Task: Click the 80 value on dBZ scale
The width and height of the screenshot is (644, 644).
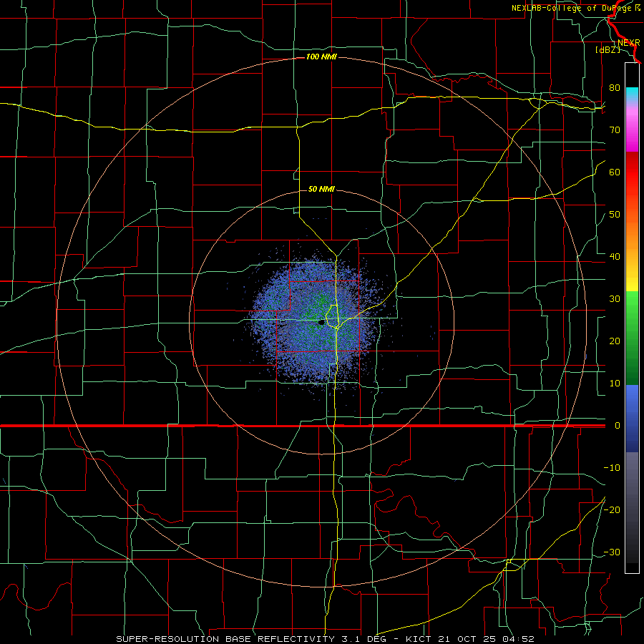Action: (x=615, y=87)
